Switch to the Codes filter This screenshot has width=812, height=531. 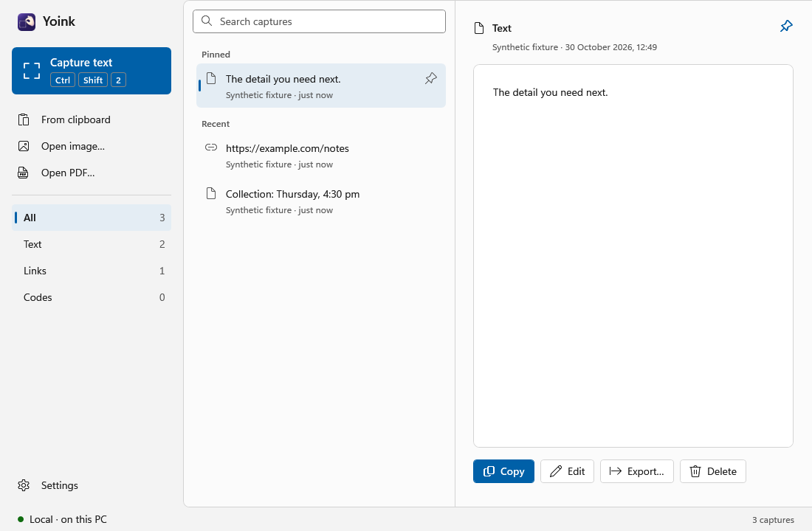point(91,297)
